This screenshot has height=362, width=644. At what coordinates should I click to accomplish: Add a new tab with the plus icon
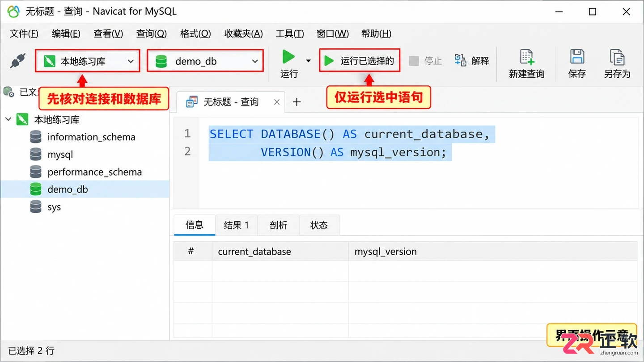tap(297, 102)
